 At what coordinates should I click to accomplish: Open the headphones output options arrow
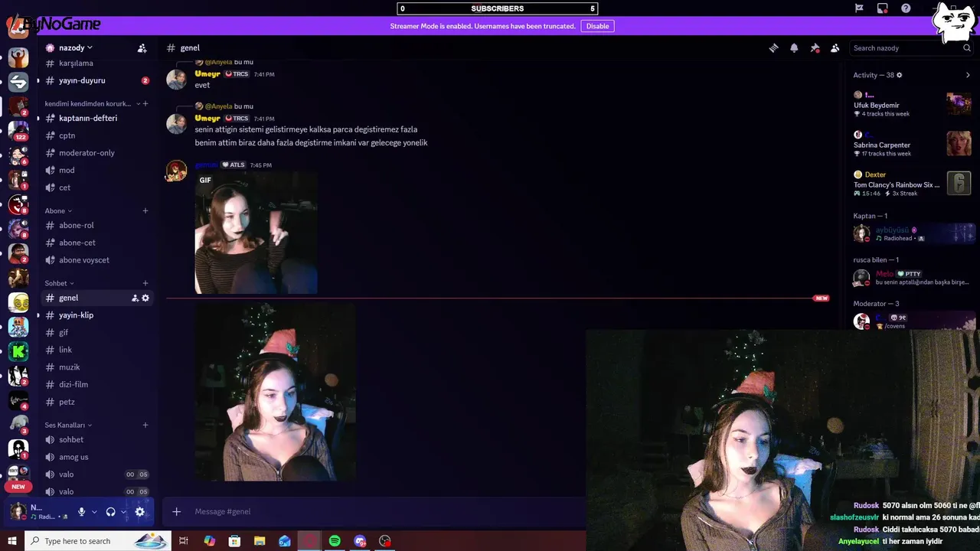coord(123,512)
